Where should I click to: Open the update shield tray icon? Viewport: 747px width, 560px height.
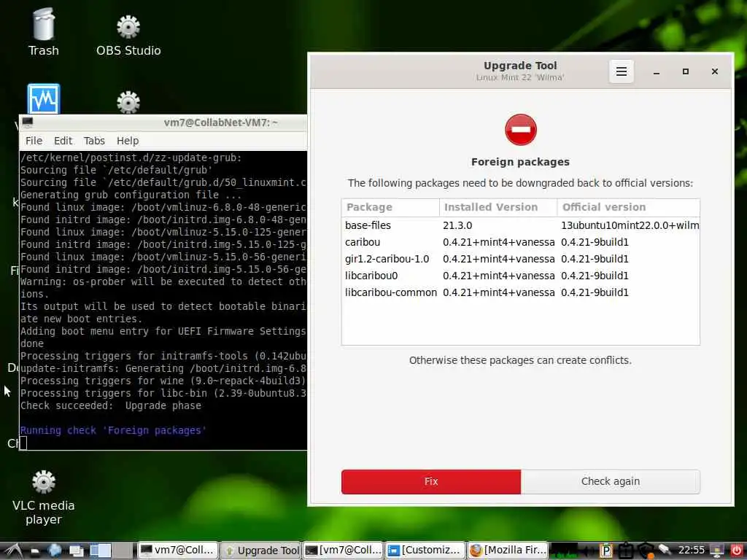646,551
